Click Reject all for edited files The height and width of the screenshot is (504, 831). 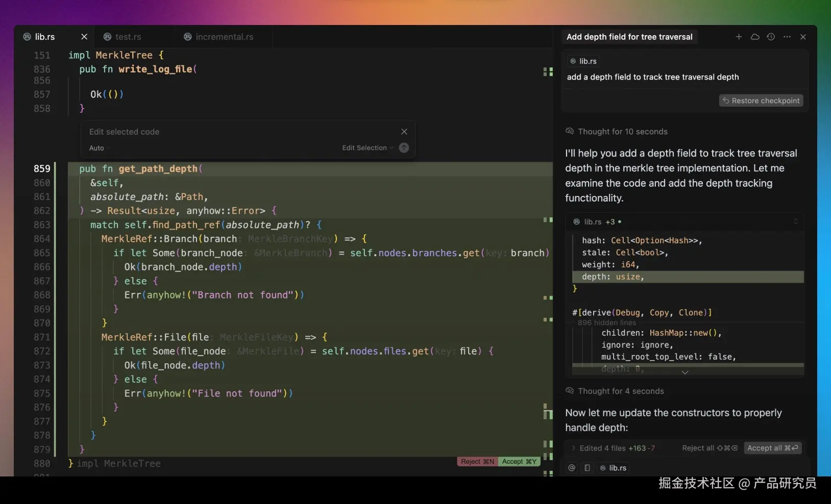click(x=710, y=448)
